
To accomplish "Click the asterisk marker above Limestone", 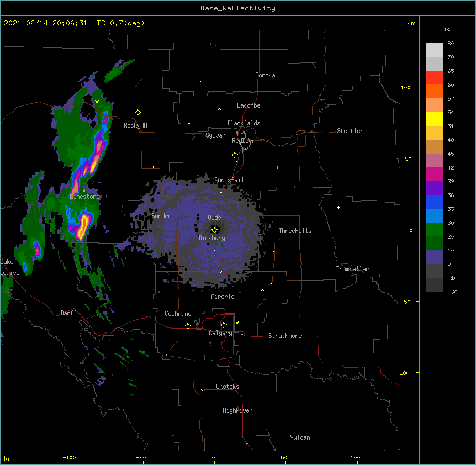I will [84, 191].
